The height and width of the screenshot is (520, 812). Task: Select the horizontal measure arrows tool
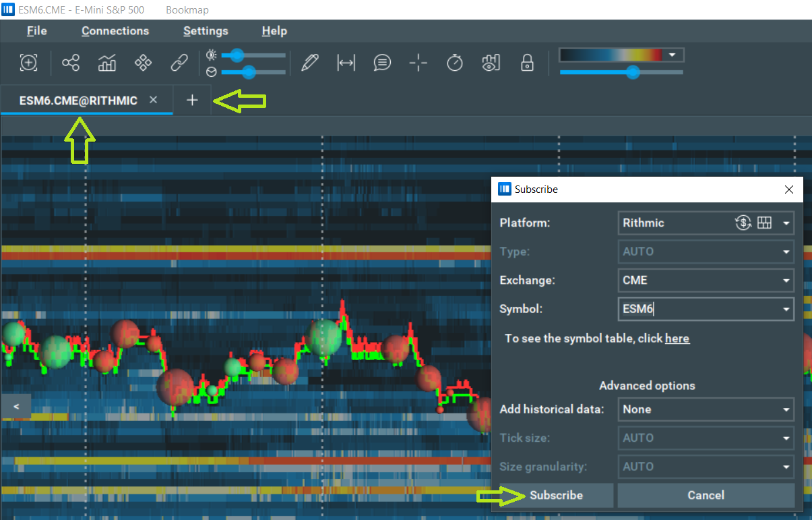point(346,63)
